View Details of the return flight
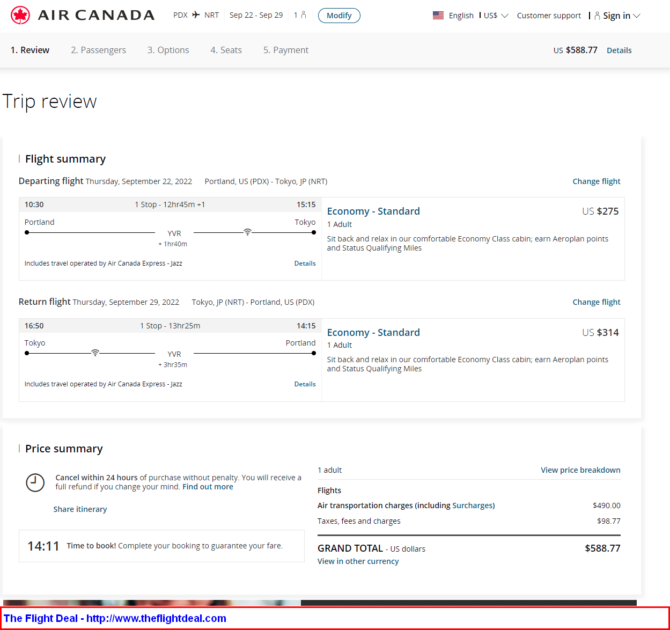Viewport: 670px width, 630px height. (305, 384)
